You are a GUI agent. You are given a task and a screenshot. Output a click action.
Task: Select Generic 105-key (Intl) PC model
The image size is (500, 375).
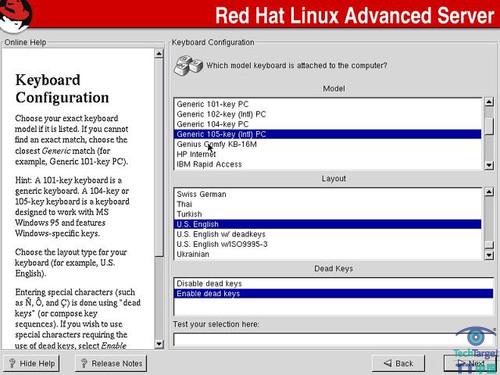[327, 134]
